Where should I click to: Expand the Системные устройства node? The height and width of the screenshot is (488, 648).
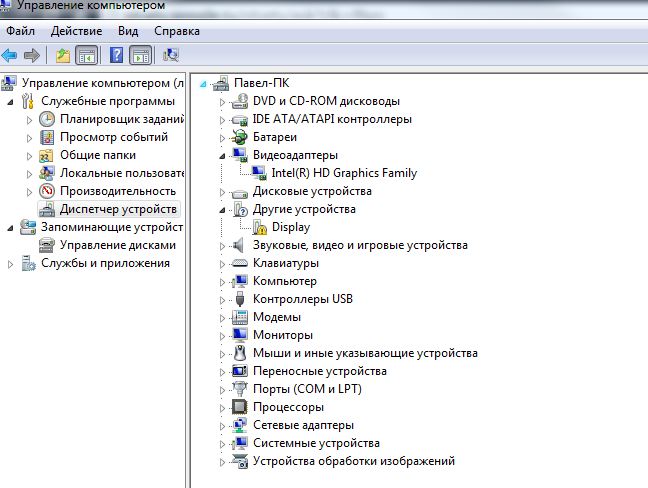pos(222,444)
